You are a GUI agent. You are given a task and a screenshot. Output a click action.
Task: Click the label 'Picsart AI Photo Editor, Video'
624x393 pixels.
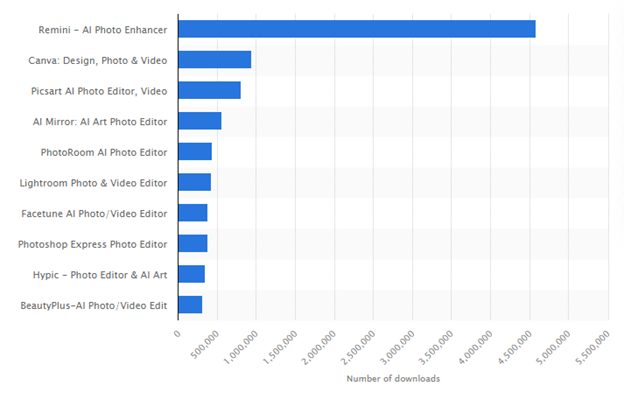pyautogui.click(x=99, y=91)
